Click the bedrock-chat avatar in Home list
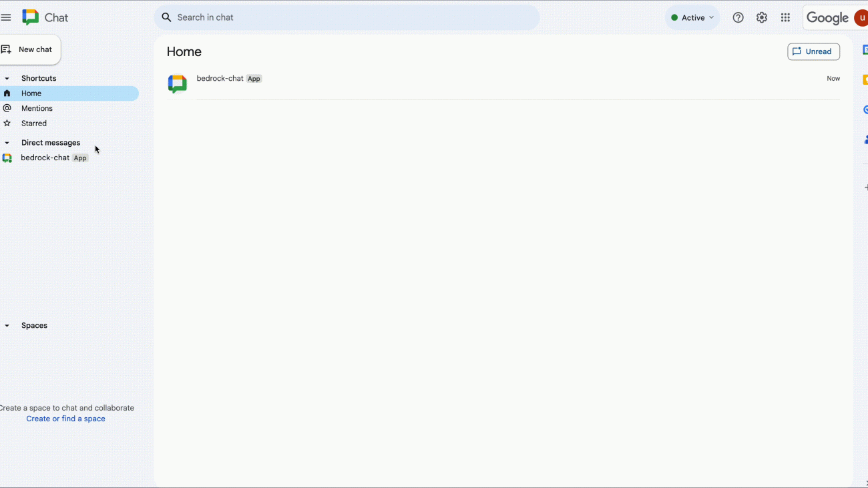 [177, 83]
